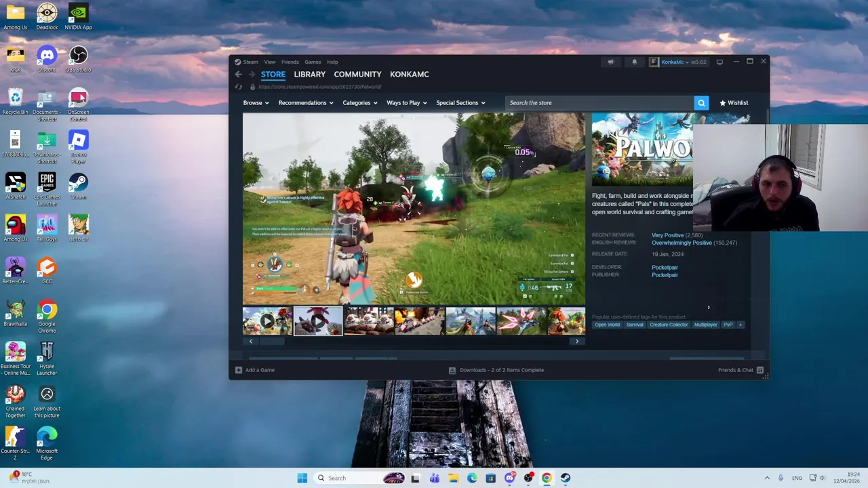The height and width of the screenshot is (488, 868).
Task: Click Add a Game plus icon
Action: (238, 370)
